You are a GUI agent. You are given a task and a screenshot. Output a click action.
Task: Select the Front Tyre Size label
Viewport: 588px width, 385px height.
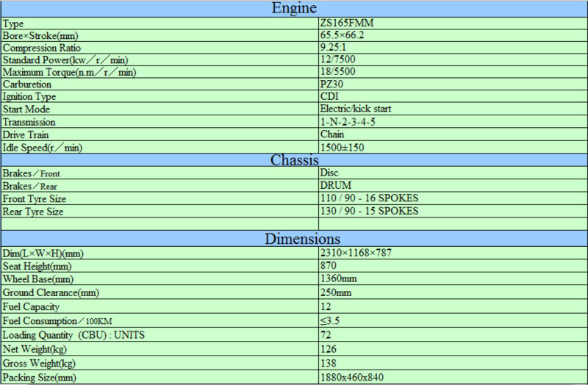tap(34, 198)
